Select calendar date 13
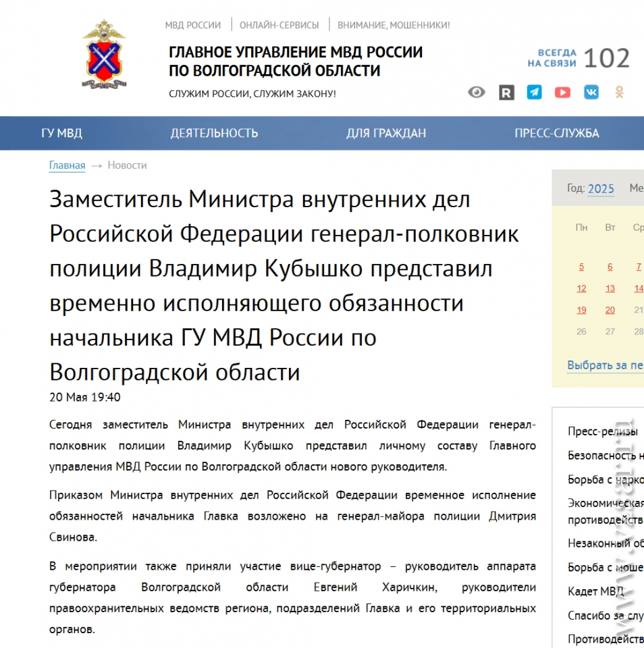The width and height of the screenshot is (644, 648). [610, 288]
